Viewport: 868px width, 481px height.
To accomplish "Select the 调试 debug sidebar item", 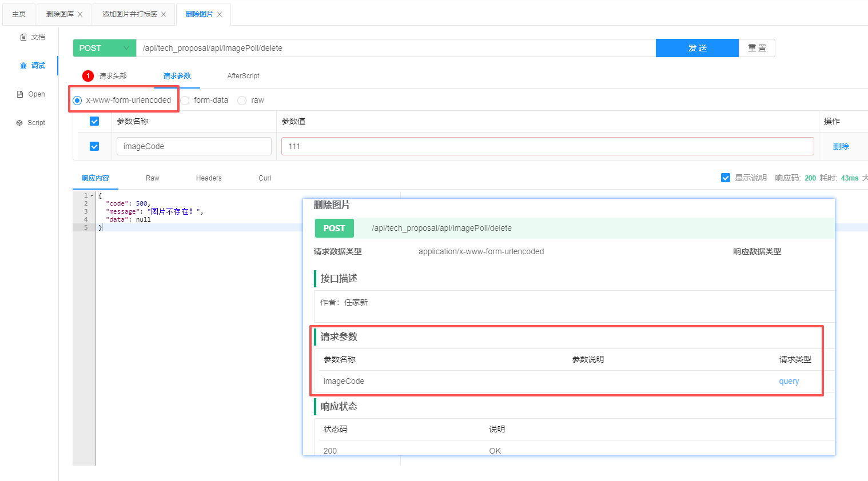I will click(33, 66).
